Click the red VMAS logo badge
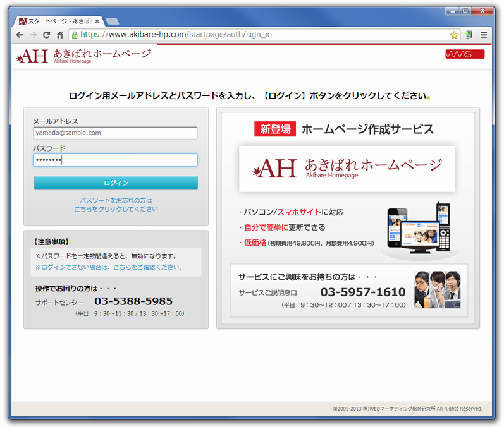This screenshot has width=504, height=427. coord(464,54)
